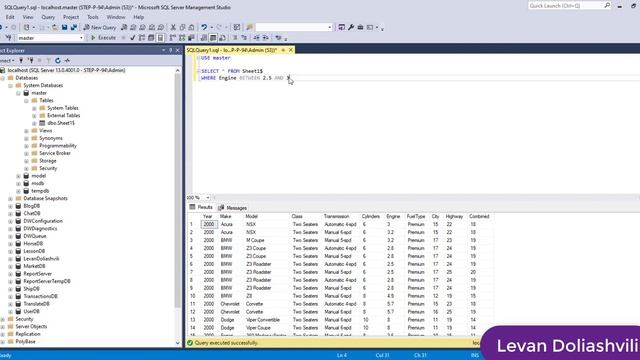The height and width of the screenshot is (360, 640).
Task: Refresh Object Explorer with the refresh icon
Action: (x=58, y=60)
